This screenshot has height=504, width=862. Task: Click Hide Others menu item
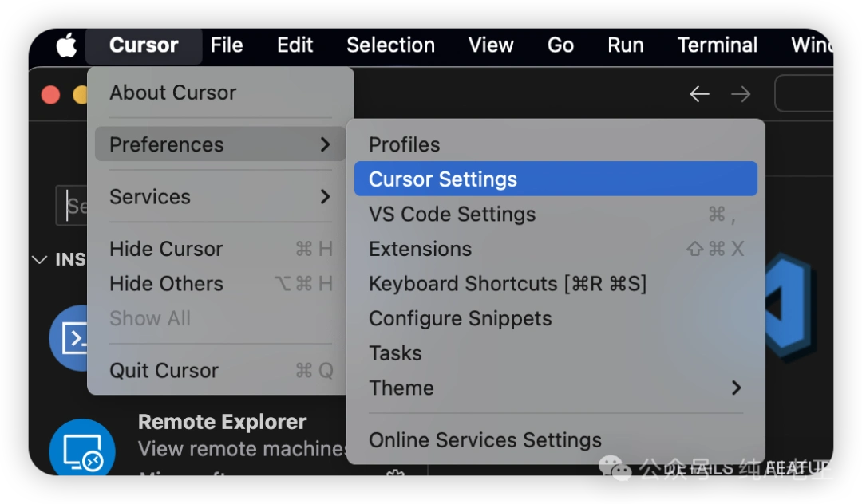[x=166, y=284]
